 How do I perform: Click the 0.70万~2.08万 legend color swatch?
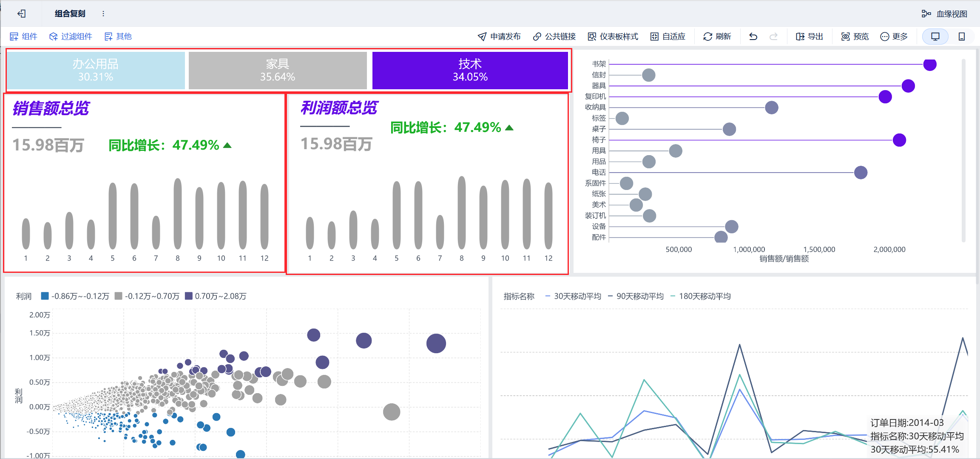[189, 296]
